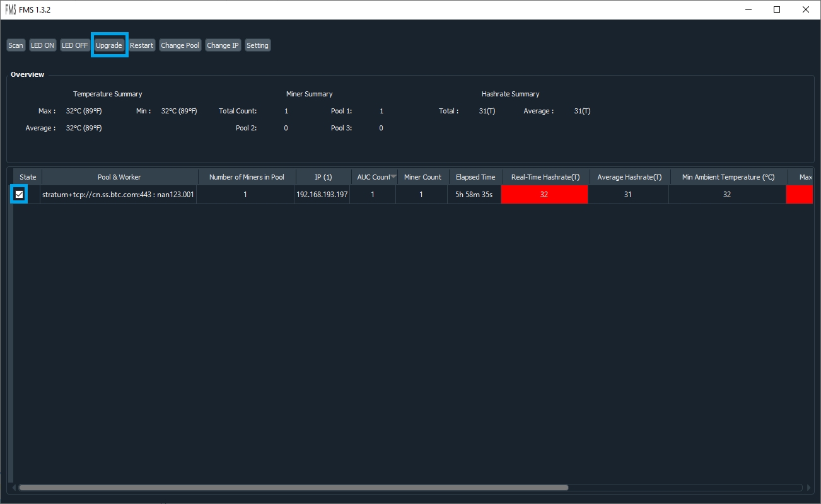Screen dimensions: 821x504
Task: Click the FMS application icon in title bar
Action: click(x=11, y=9)
